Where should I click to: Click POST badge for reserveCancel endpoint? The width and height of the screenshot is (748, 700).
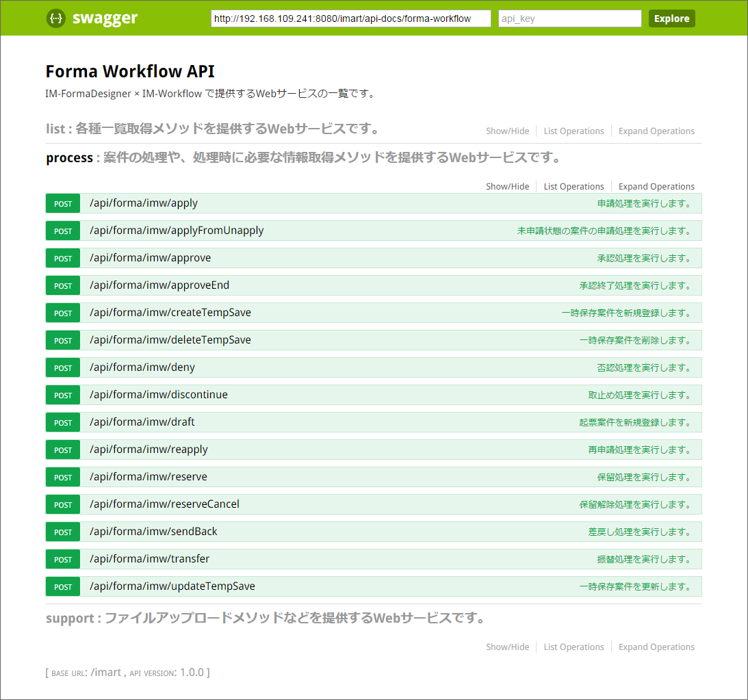pos(63,504)
